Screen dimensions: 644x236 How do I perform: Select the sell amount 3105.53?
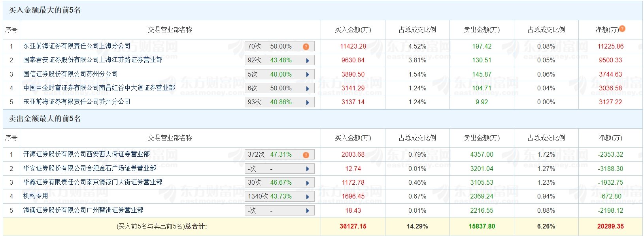click(x=482, y=183)
